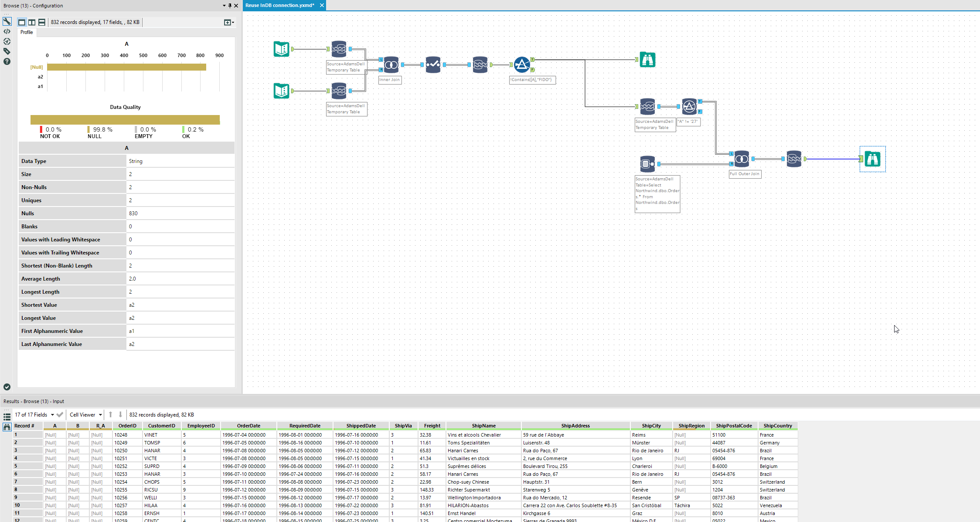Switch to side-by-side split layout
Viewport: 980px width, 522px height.
tap(32, 22)
